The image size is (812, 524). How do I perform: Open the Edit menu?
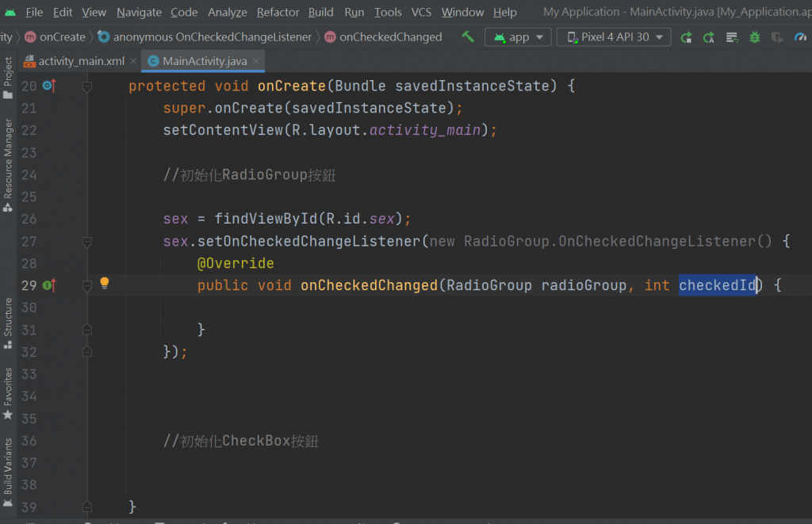pyautogui.click(x=63, y=12)
